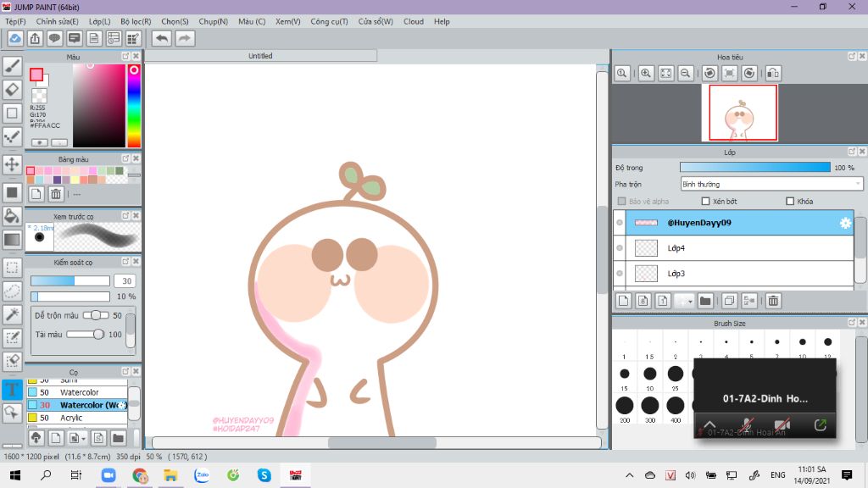Select the Select Eraser tool

(12, 361)
